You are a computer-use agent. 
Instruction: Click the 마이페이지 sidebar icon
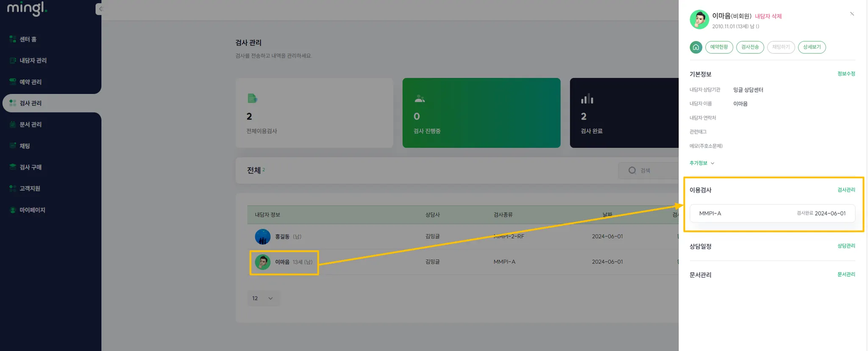13,210
